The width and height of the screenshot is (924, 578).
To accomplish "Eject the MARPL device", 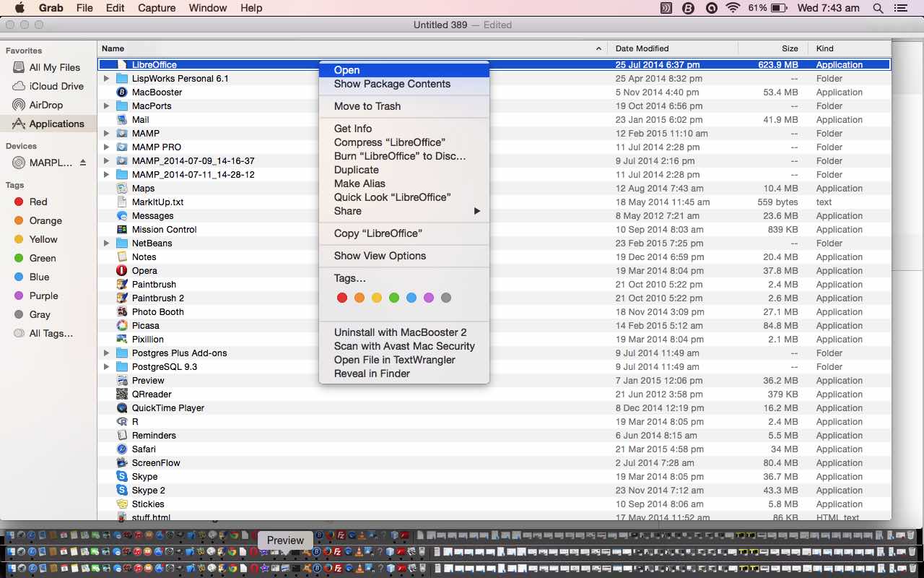I will (x=82, y=163).
